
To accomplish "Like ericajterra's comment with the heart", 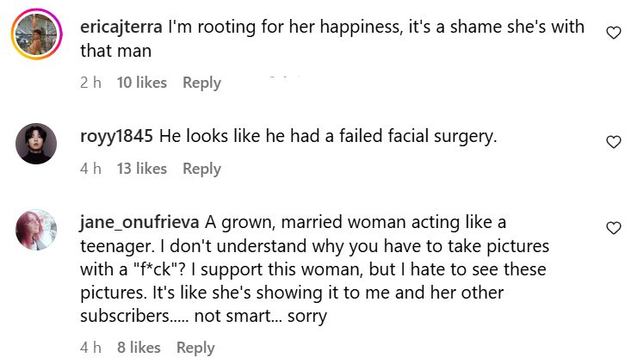I will tap(613, 33).
